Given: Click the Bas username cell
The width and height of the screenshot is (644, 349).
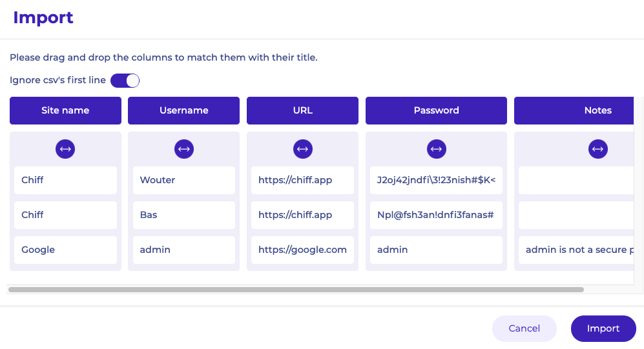Looking at the screenshot, I should tap(184, 215).
